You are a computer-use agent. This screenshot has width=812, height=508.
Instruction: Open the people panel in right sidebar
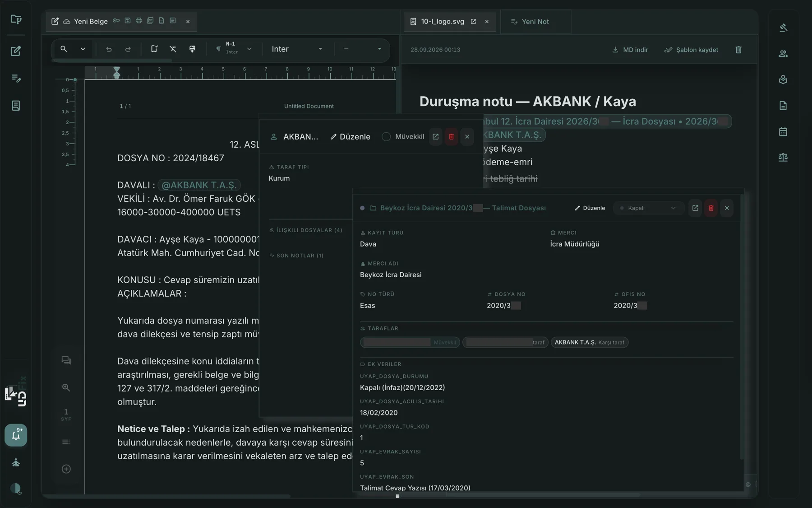(783, 54)
